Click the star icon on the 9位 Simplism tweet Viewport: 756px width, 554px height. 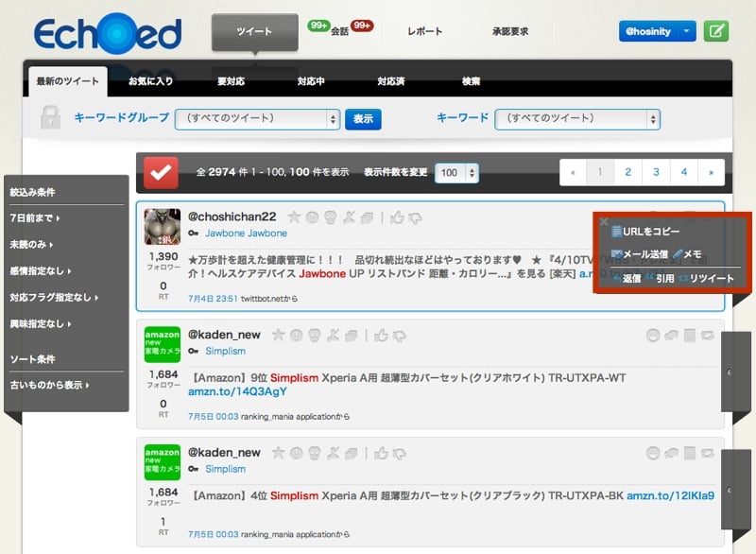coord(278,335)
